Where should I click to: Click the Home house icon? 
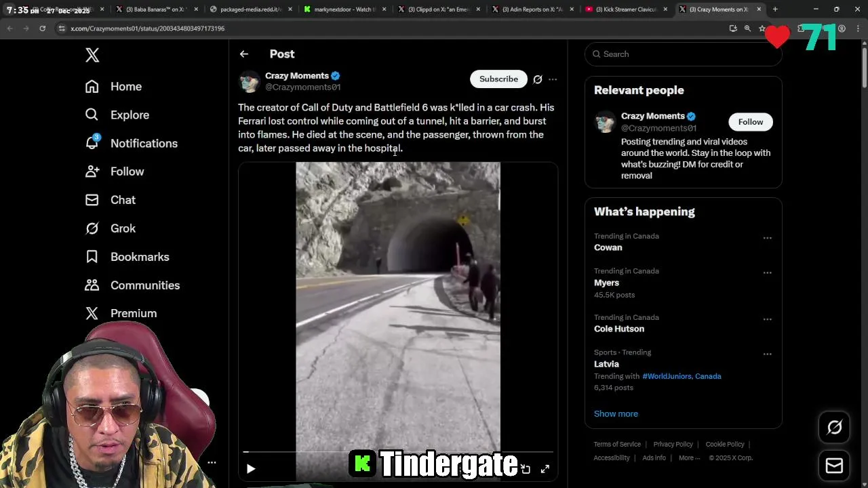tap(92, 87)
